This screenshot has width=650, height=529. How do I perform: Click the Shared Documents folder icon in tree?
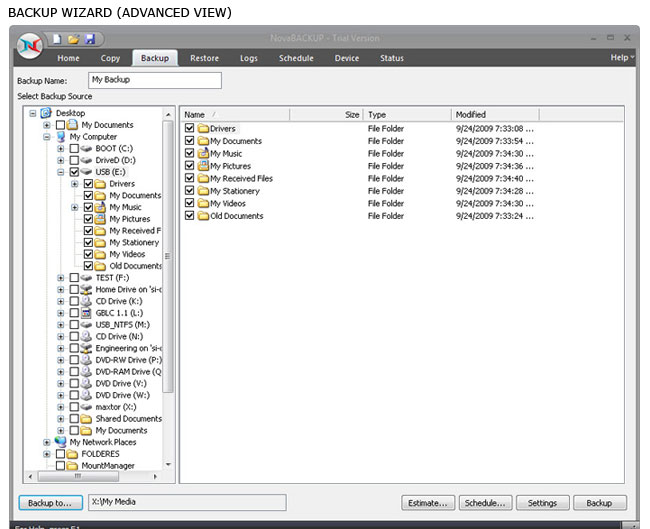[x=86, y=419]
